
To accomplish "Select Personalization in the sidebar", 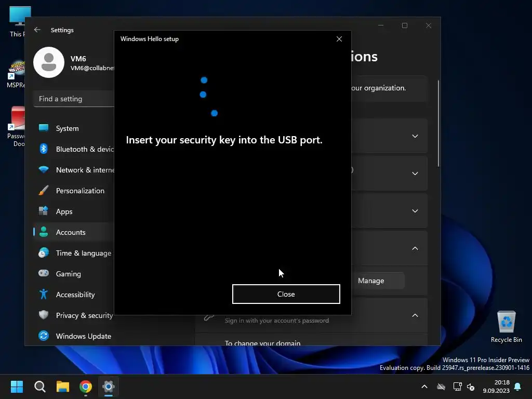I will click(x=74, y=191).
